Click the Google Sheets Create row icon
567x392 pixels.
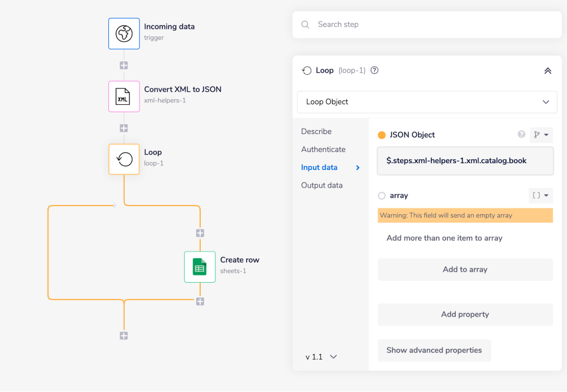click(x=200, y=267)
